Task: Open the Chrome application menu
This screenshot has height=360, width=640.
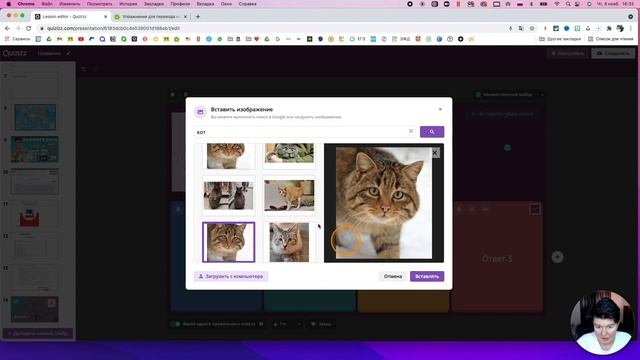Action: 26,4
